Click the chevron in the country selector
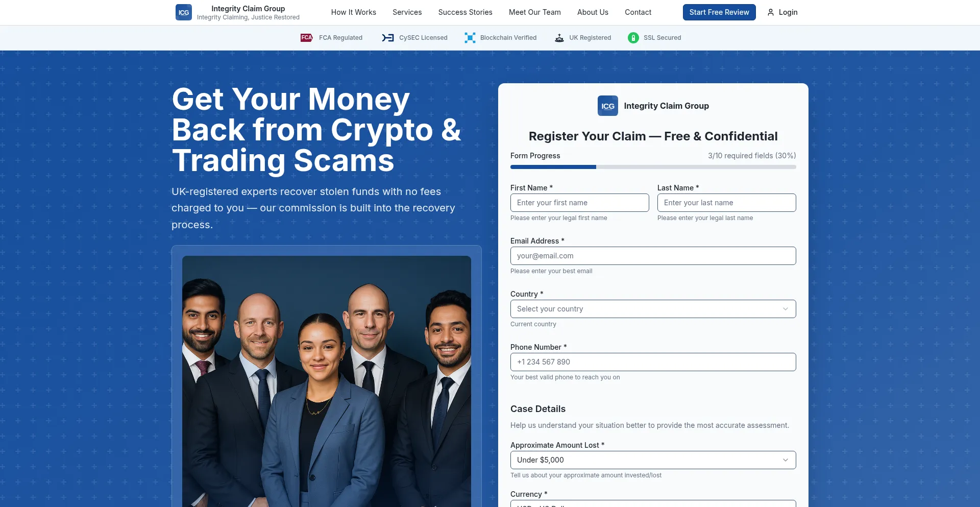Screen dimensions: 980x507 coord(786,309)
